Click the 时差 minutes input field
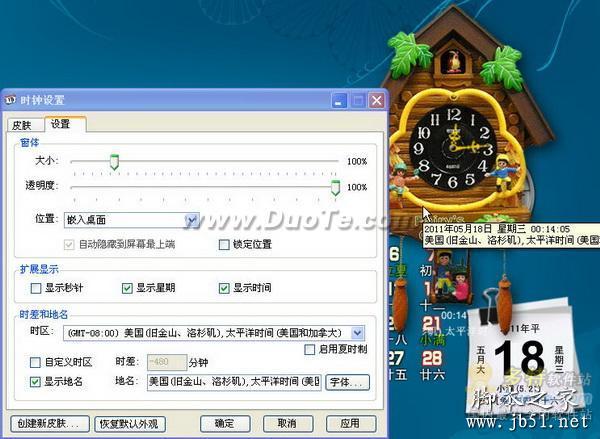 [167, 362]
